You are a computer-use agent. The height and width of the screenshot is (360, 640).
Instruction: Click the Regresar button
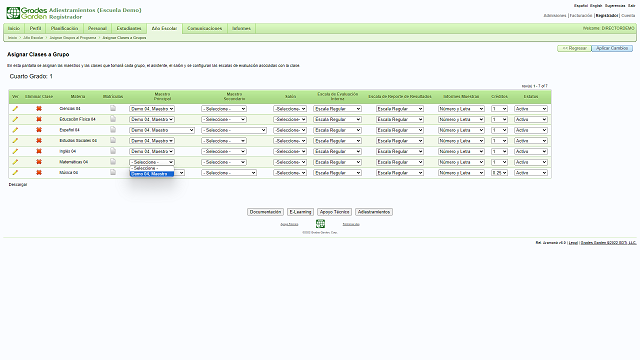click(574, 49)
